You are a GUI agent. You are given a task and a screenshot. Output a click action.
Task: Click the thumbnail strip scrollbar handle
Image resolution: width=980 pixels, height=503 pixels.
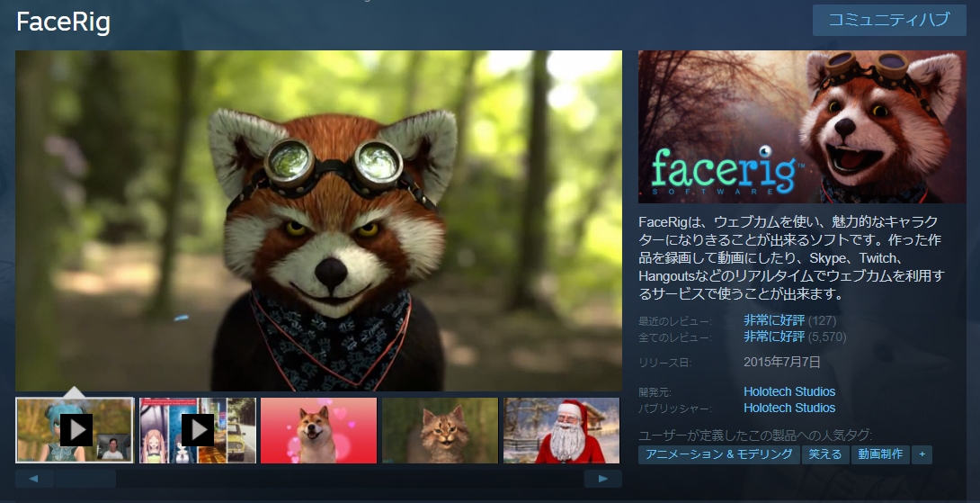pos(85,479)
